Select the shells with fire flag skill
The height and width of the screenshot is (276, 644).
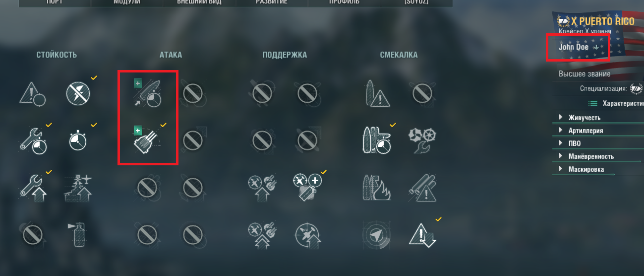click(x=376, y=186)
